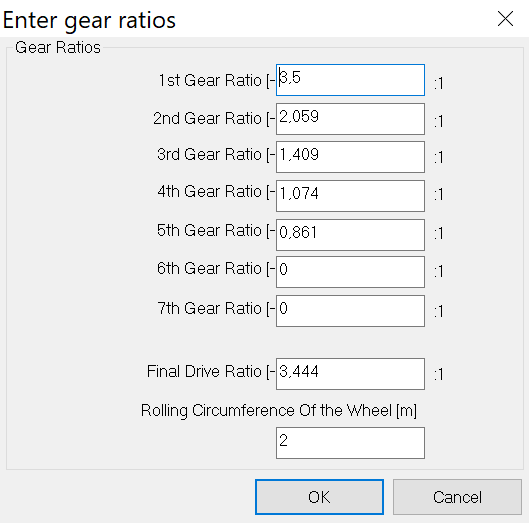This screenshot has height=523, width=529.
Task: Confirm gear ratios with the OK button
Action: point(319,497)
